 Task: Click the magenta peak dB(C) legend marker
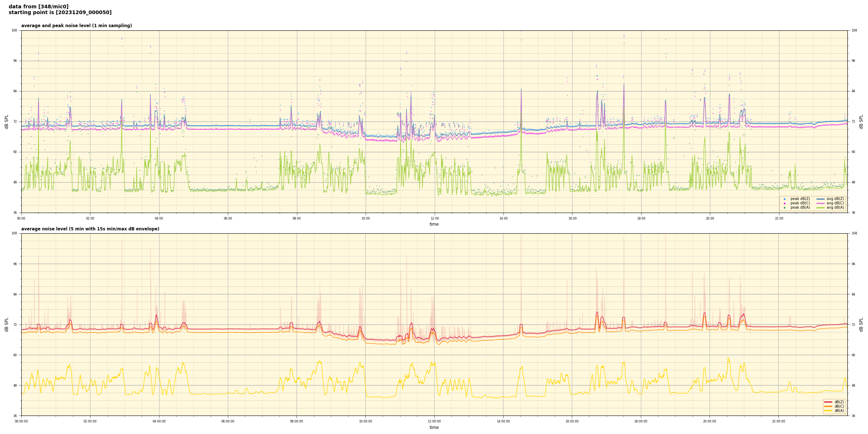click(784, 203)
